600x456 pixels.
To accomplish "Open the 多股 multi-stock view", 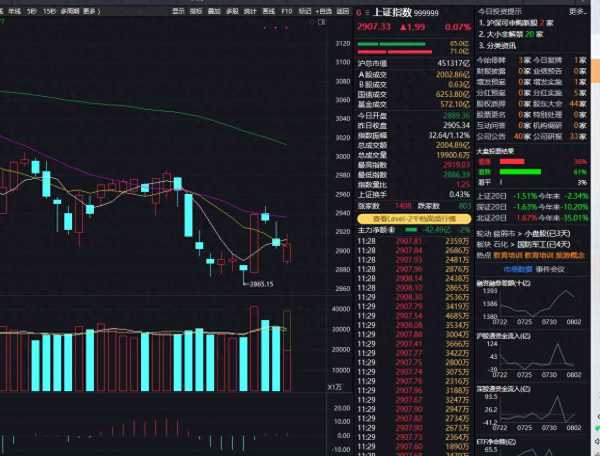I will pyautogui.click(x=232, y=11).
